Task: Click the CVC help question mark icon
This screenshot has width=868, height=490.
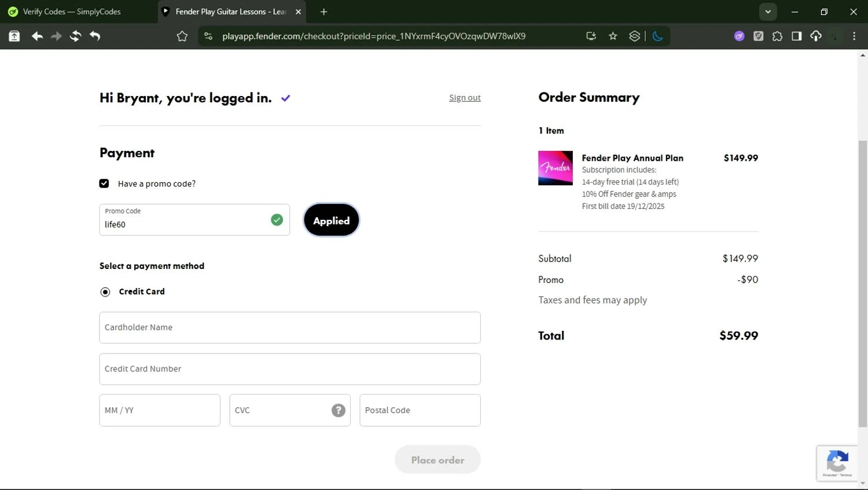Action: coord(339,410)
